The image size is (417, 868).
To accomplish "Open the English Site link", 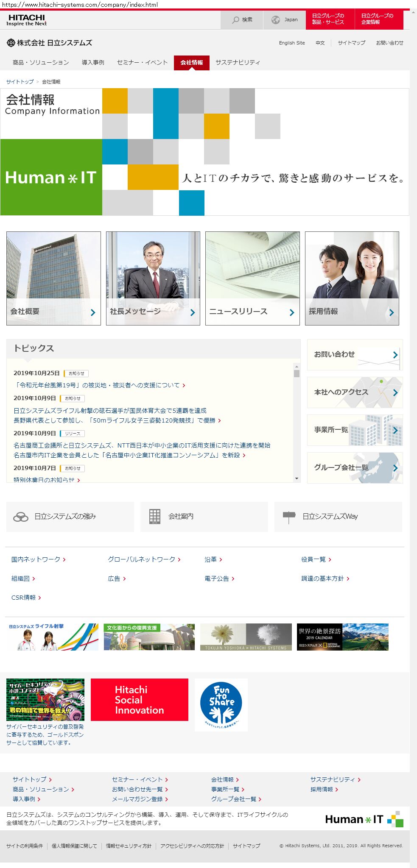I will point(292,43).
